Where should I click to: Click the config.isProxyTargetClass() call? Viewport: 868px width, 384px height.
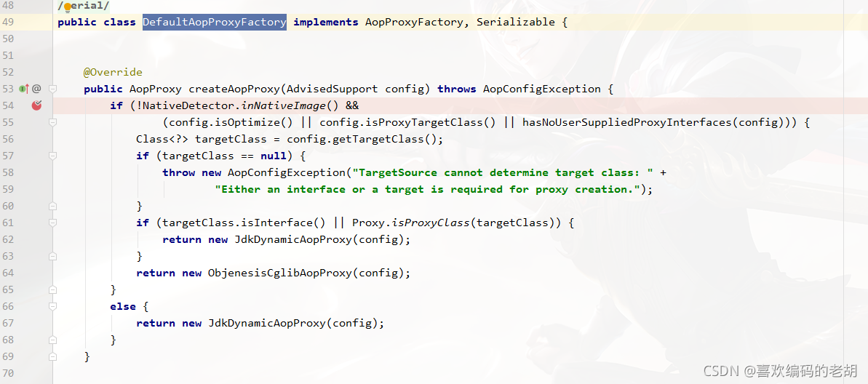click(x=408, y=122)
